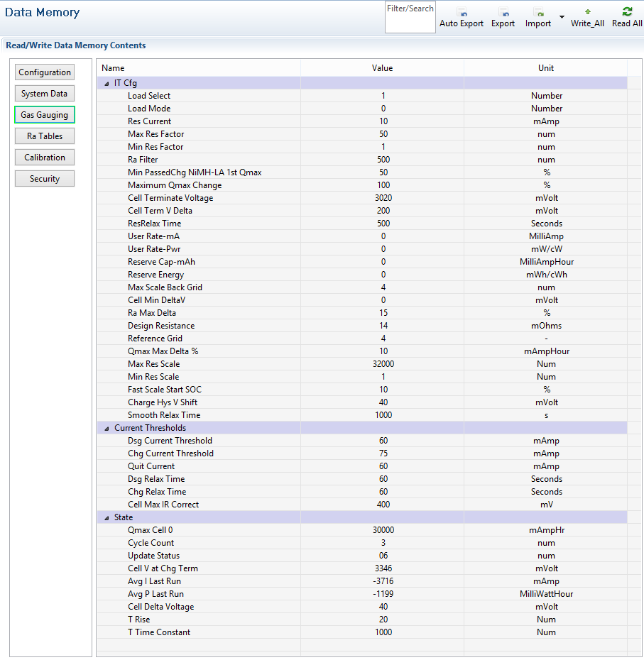Image resolution: width=644 pixels, height=660 pixels.
Task: Select Cell Max IR Correct value 400
Action: click(383, 505)
